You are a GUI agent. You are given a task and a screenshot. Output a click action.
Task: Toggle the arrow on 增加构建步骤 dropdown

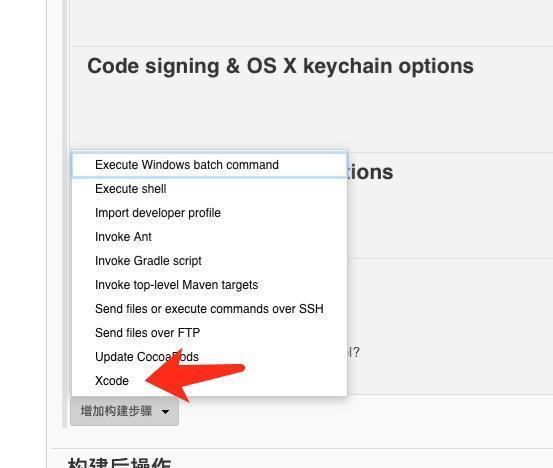pos(165,412)
